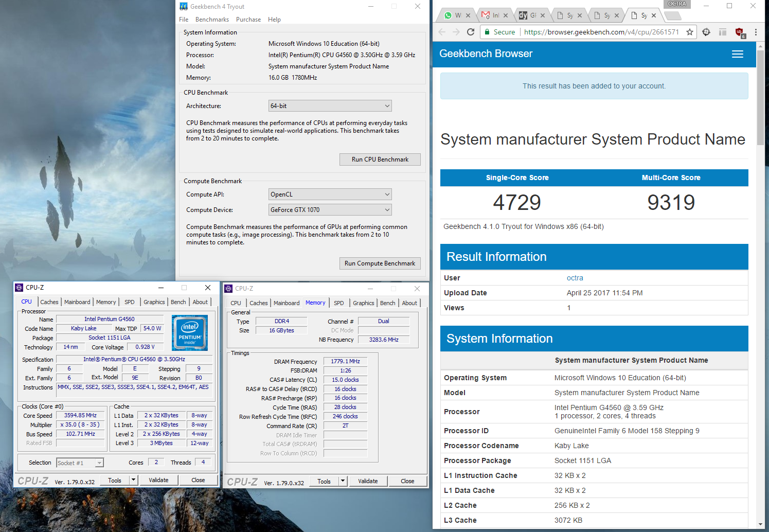This screenshot has height=532, width=769.
Task: Open Geekbench Browser hamburger menu
Action: (x=738, y=54)
